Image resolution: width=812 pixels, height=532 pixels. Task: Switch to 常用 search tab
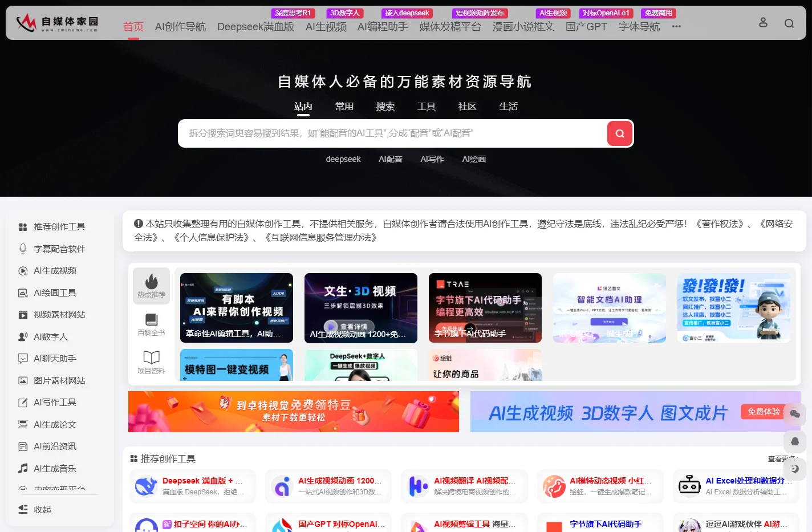pos(344,107)
